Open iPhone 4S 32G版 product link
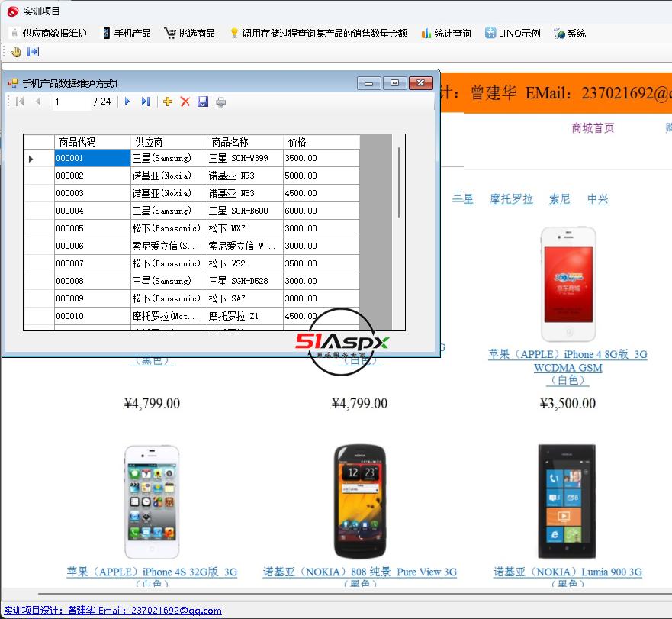The image size is (672, 619). [x=152, y=577]
